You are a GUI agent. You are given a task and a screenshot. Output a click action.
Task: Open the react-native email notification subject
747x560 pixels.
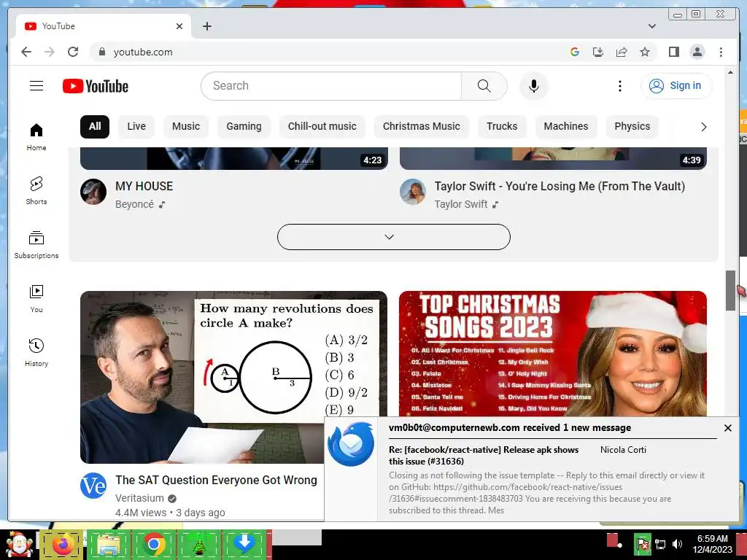click(x=484, y=455)
